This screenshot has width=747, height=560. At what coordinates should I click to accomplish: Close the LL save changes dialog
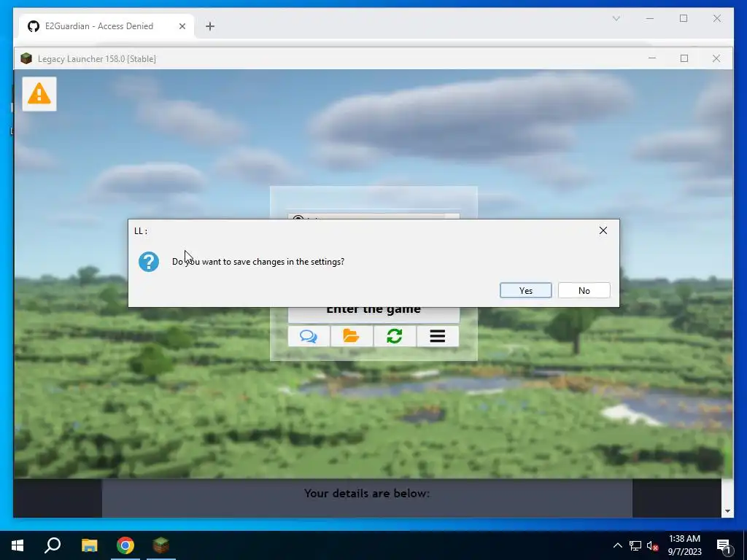point(603,230)
